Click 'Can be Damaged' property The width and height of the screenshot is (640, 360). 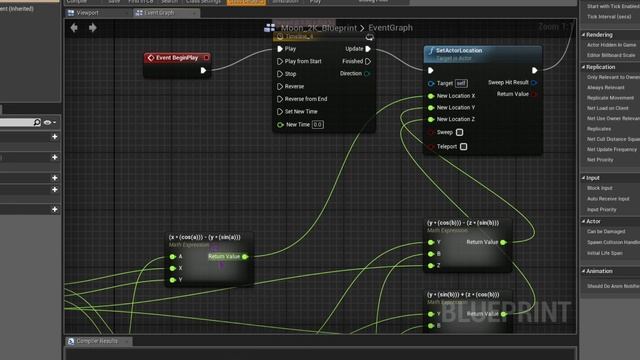tap(606, 231)
